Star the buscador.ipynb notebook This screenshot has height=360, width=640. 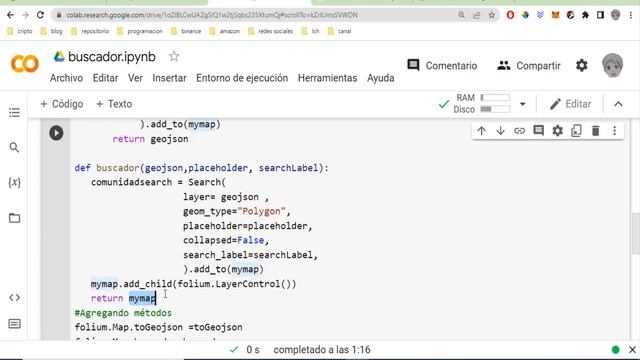(174, 56)
